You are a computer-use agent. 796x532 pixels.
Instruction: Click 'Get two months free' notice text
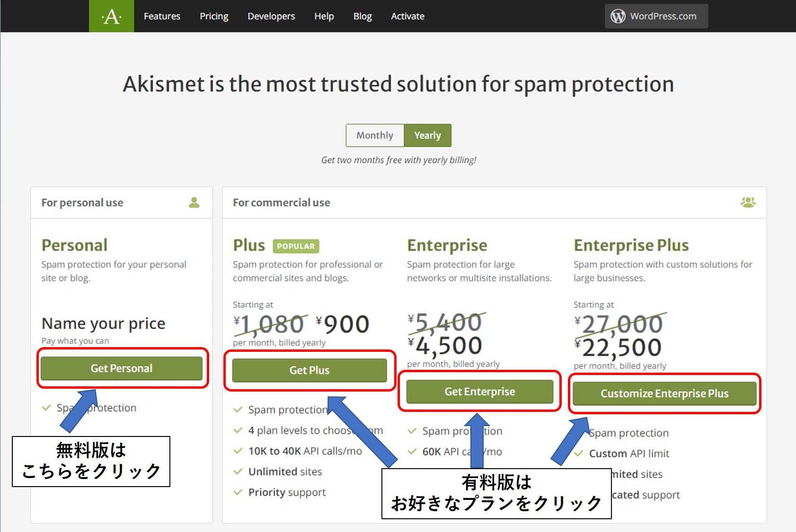398,160
